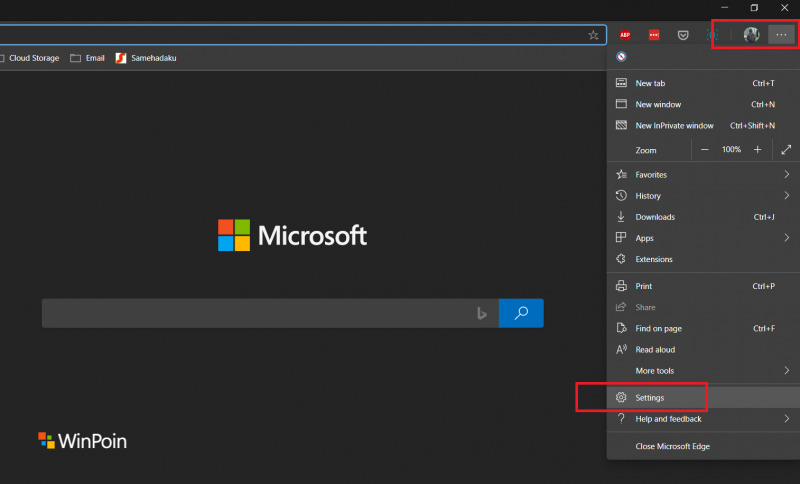The width and height of the screenshot is (800, 484).
Task: Click the Apps grid icon
Action: 621,238
